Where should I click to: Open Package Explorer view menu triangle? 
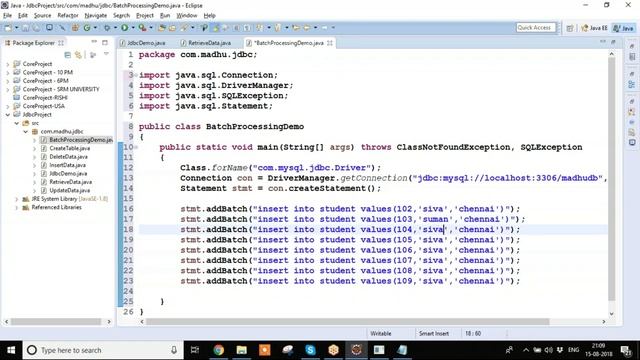click(106, 54)
